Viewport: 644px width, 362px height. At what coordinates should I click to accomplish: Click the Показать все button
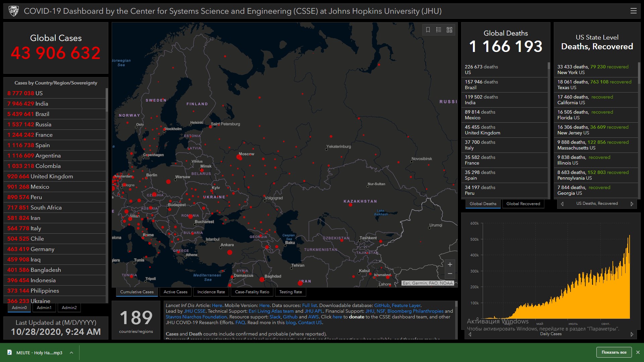[614, 352]
